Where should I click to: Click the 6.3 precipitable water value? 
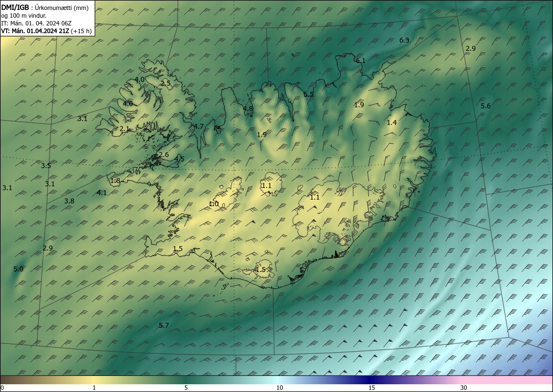[404, 40]
